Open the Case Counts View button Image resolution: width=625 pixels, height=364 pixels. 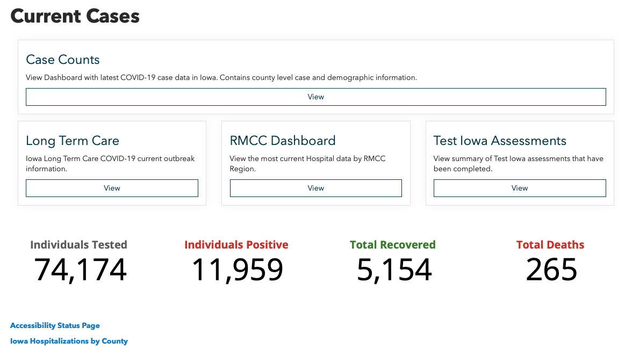[x=315, y=97]
